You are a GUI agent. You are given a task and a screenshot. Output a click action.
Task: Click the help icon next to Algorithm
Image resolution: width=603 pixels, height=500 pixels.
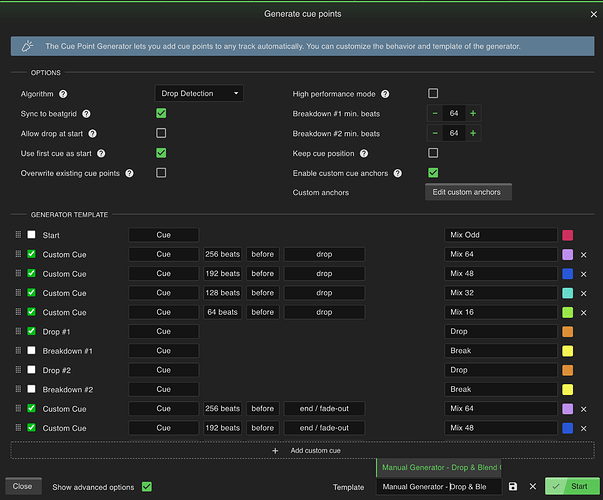tap(63, 94)
